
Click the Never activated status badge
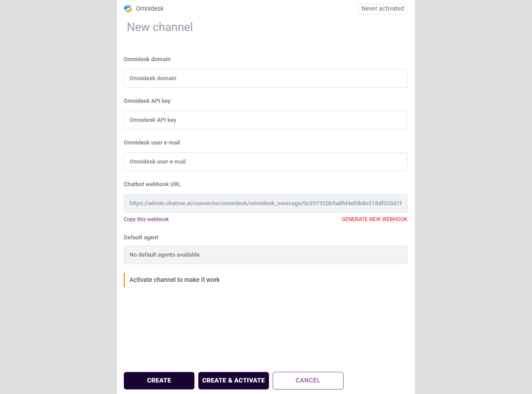point(383,8)
